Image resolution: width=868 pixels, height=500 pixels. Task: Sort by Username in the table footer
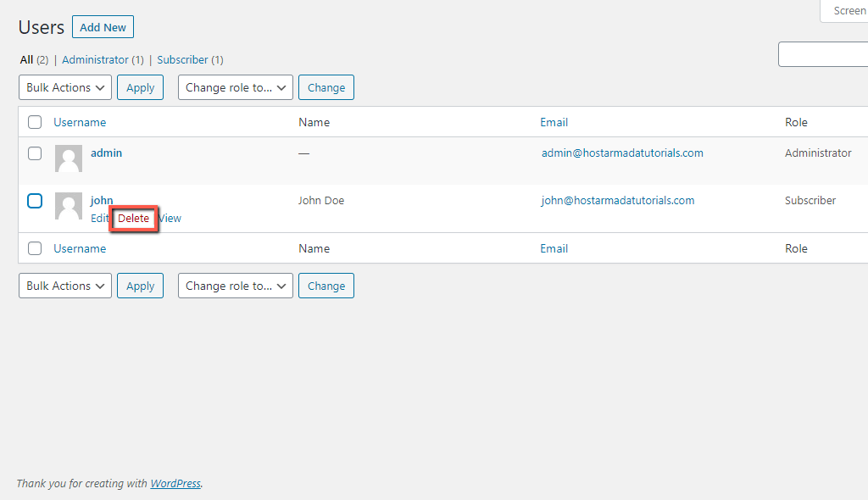point(80,248)
